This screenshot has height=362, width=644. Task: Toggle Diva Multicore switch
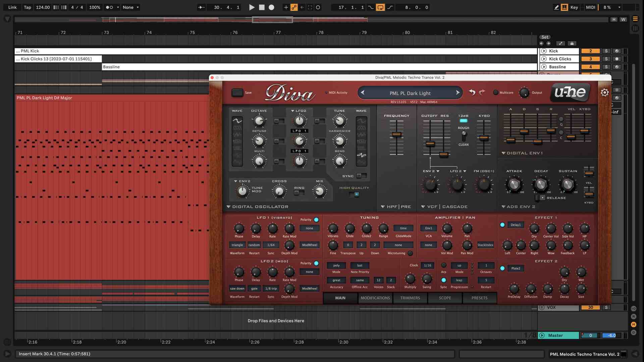(x=495, y=93)
